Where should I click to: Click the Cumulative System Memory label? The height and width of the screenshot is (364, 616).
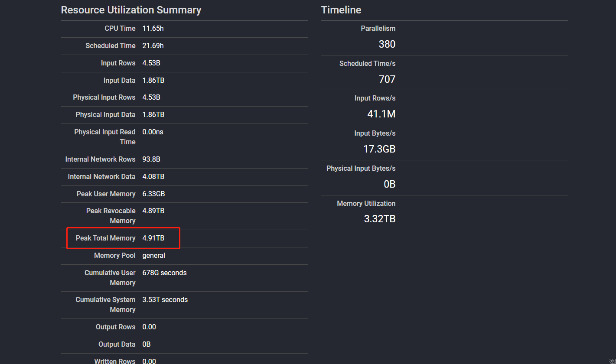pos(106,304)
